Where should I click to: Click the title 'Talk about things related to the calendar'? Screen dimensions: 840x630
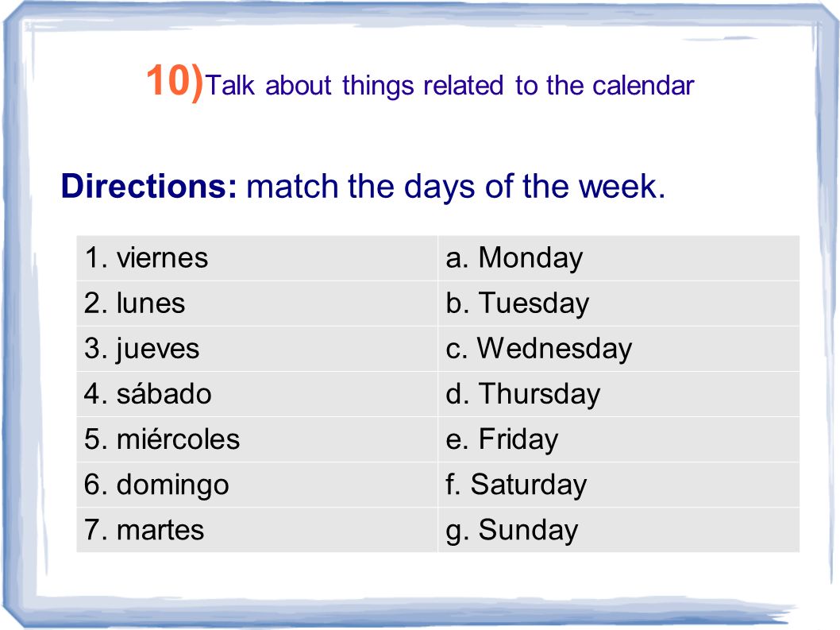tap(450, 86)
